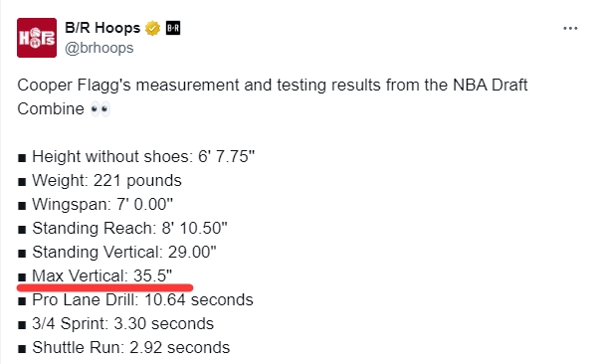Click the Pro Lane Drill: 10.64 seconds text

tap(142, 300)
